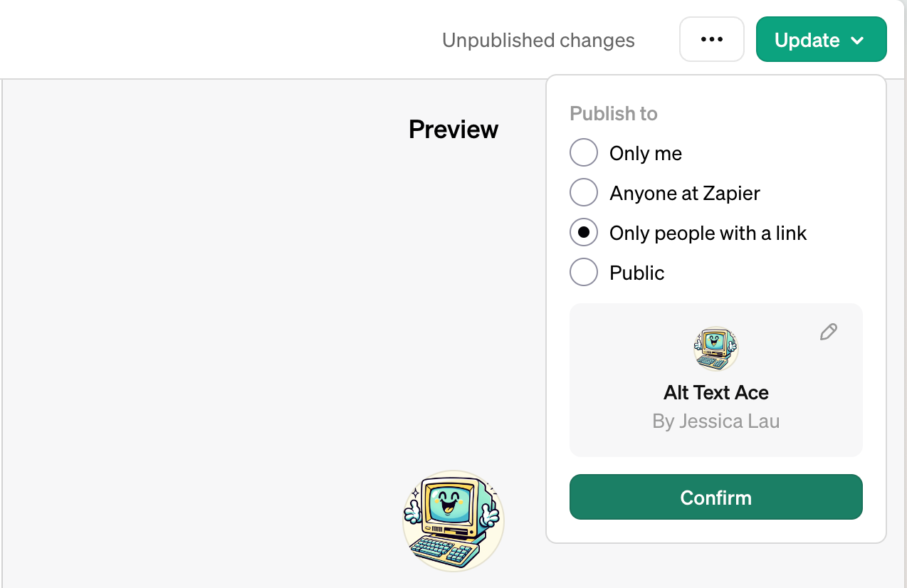Click the "Unpublished changes" status text
The height and width of the screenshot is (588, 907).
(538, 41)
